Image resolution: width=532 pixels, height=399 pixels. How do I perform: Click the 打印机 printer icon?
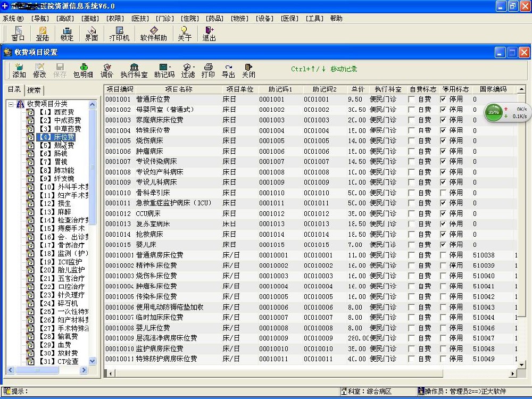click(119, 34)
